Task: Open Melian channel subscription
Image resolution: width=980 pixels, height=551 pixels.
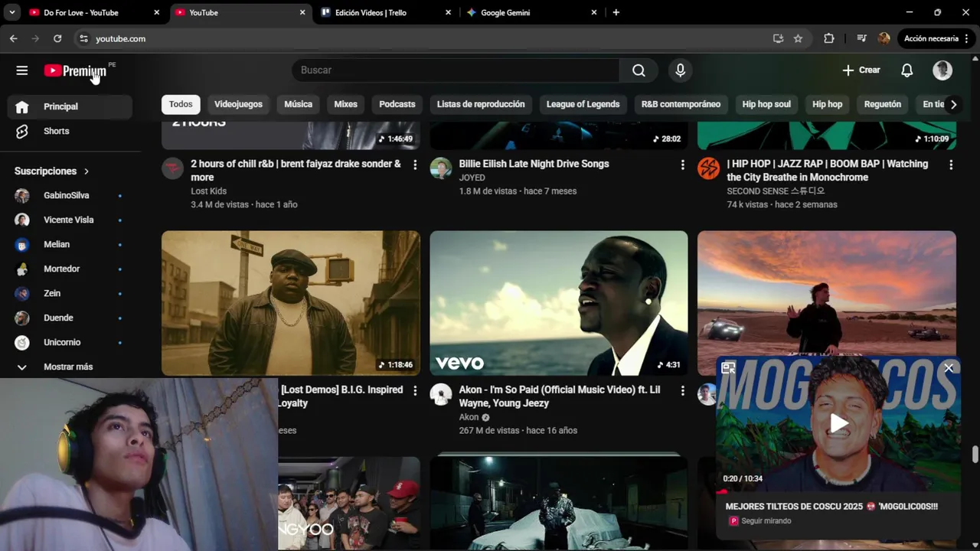Action: [x=70, y=244]
